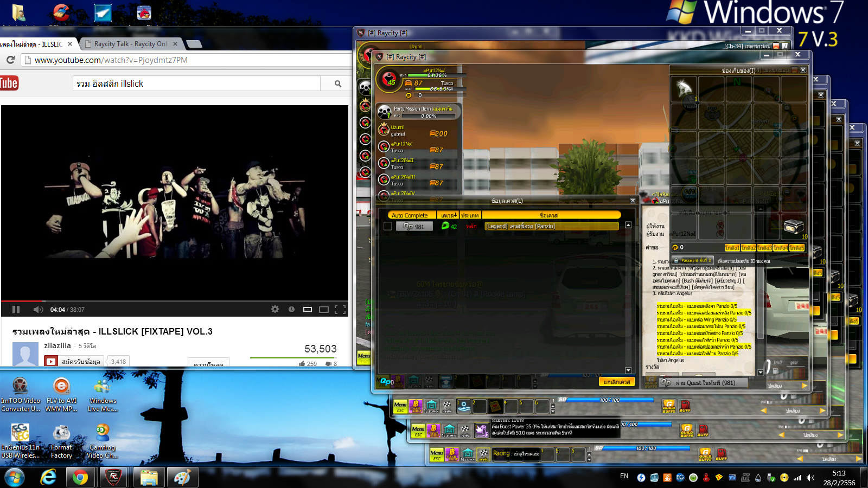
Task: Click the go-to-town garage icon
Action: (432, 407)
